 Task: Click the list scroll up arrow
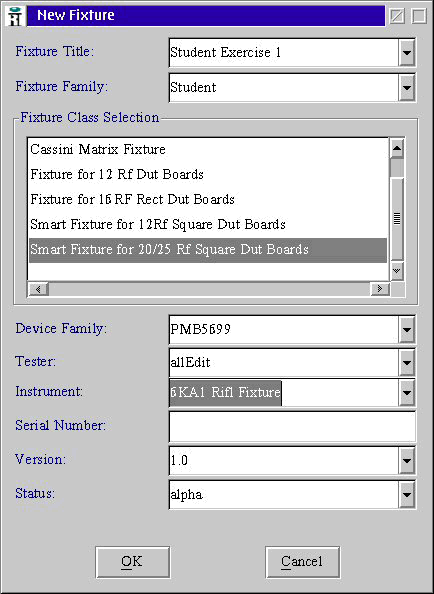click(397, 148)
